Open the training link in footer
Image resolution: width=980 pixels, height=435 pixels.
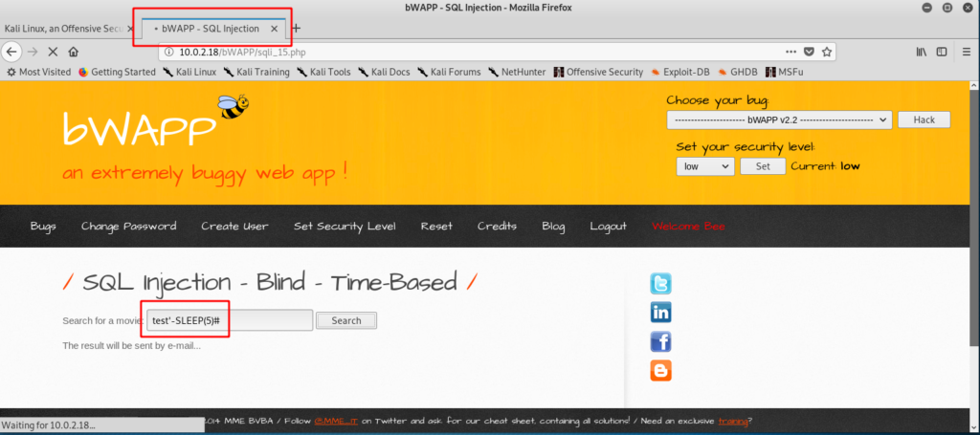732,422
